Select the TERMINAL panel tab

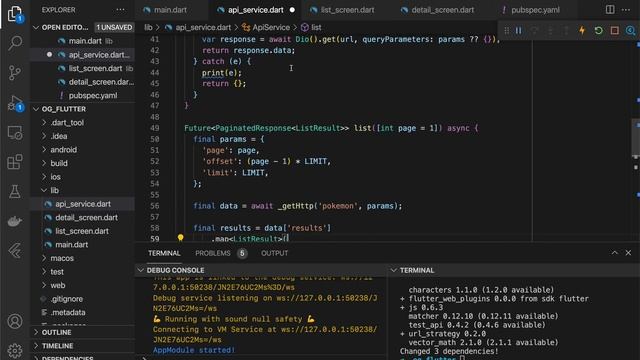164,253
